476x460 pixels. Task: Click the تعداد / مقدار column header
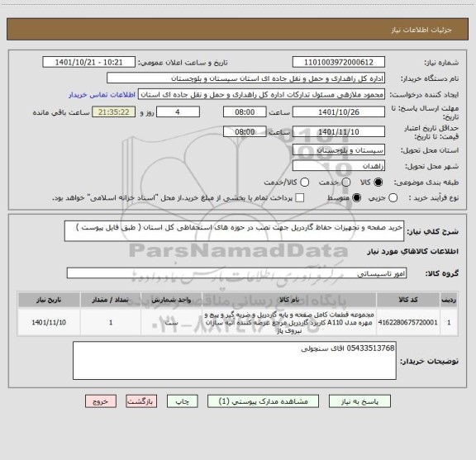click(x=111, y=300)
